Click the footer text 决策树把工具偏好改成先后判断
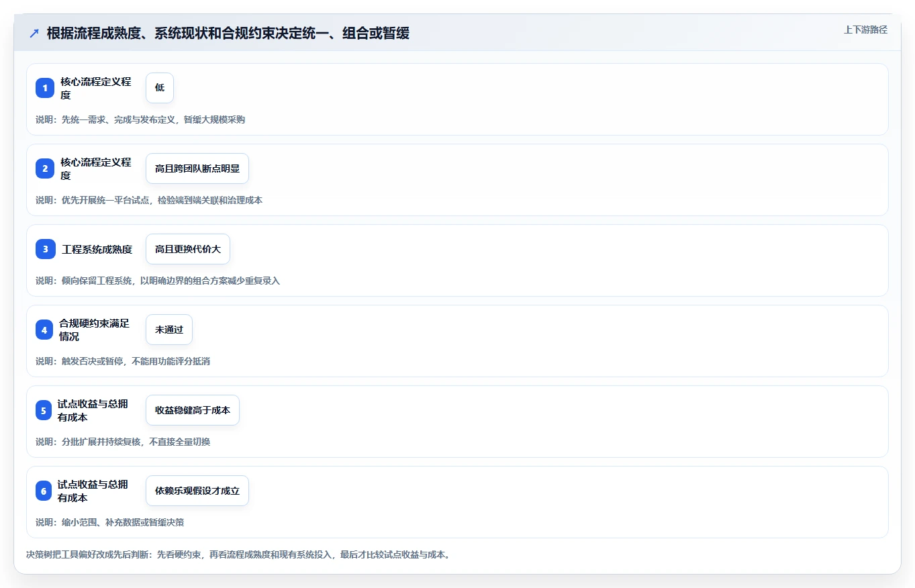Screen dimensions: 915x588 tap(238, 555)
